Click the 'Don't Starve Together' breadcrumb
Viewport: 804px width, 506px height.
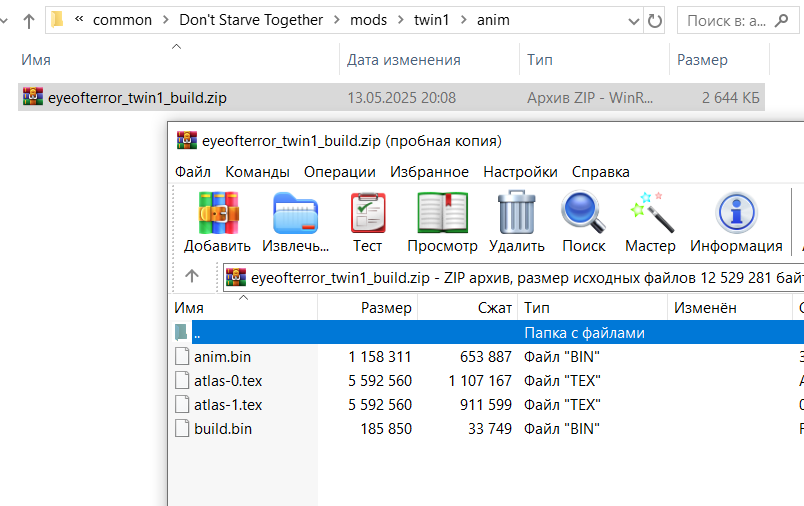(x=251, y=20)
